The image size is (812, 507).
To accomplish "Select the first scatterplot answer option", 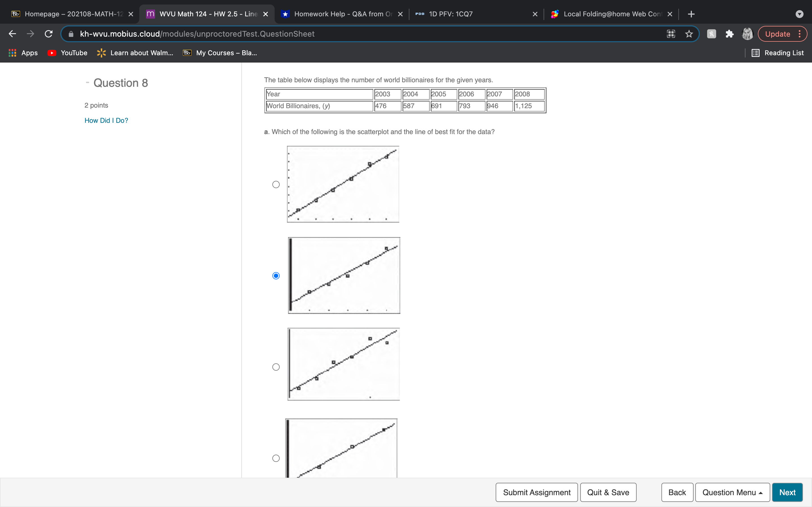I will click(275, 184).
